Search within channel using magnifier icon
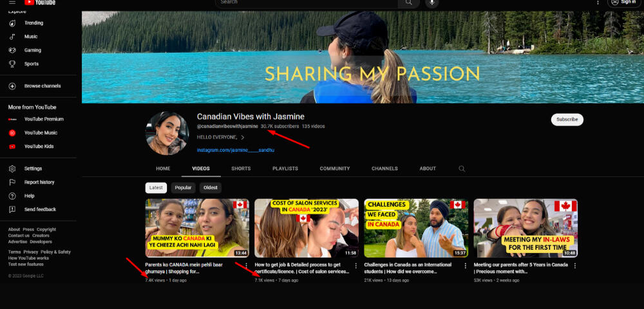This screenshot has height=309, width=644. [462, 169]
